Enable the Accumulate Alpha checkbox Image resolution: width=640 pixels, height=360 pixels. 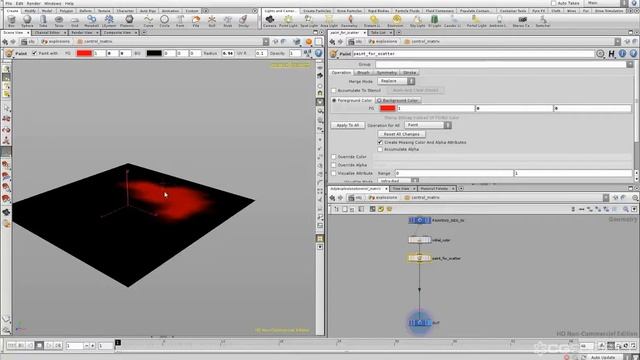380,149
